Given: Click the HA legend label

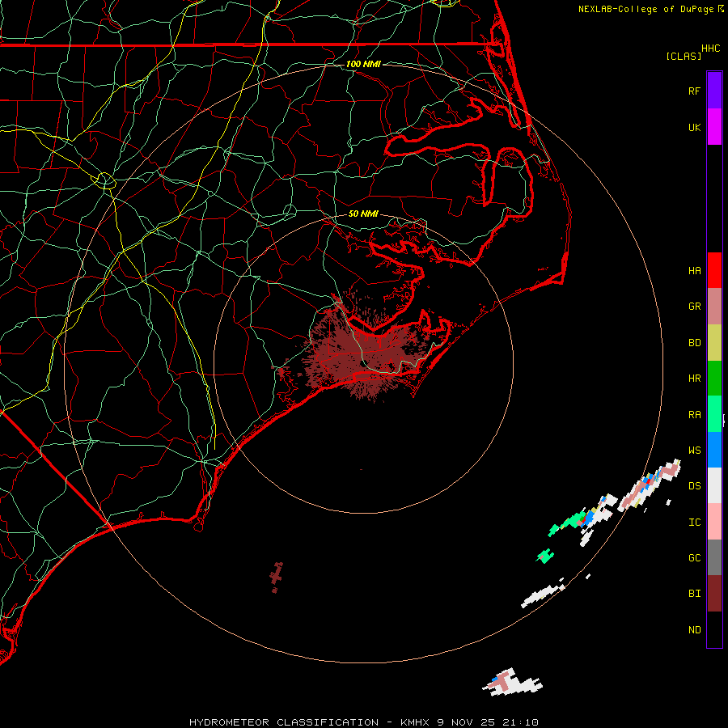Looking at the screenshot, I should click(694, 270).
